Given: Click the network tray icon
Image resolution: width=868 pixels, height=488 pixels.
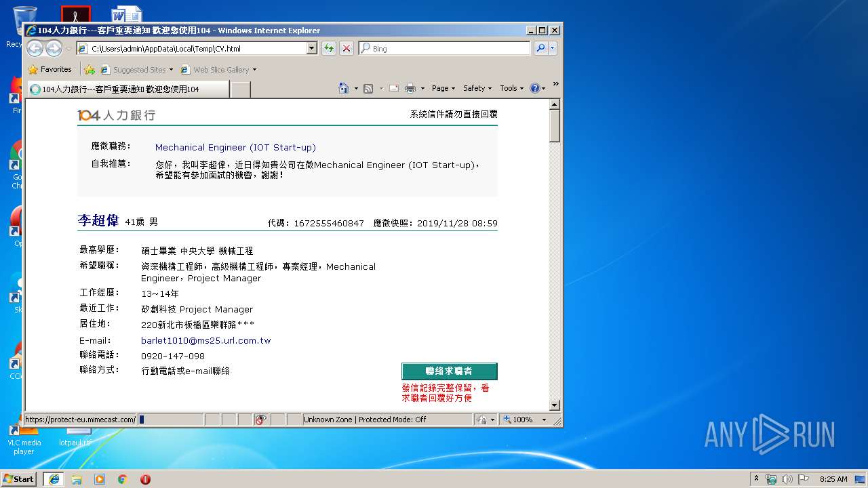Looking at the screenshot, I should coord(771,479).
